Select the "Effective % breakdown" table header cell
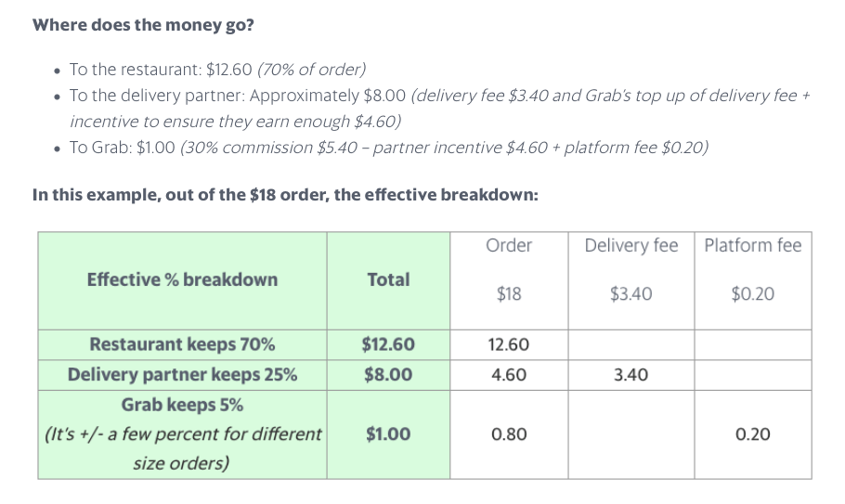 [182, 279]
